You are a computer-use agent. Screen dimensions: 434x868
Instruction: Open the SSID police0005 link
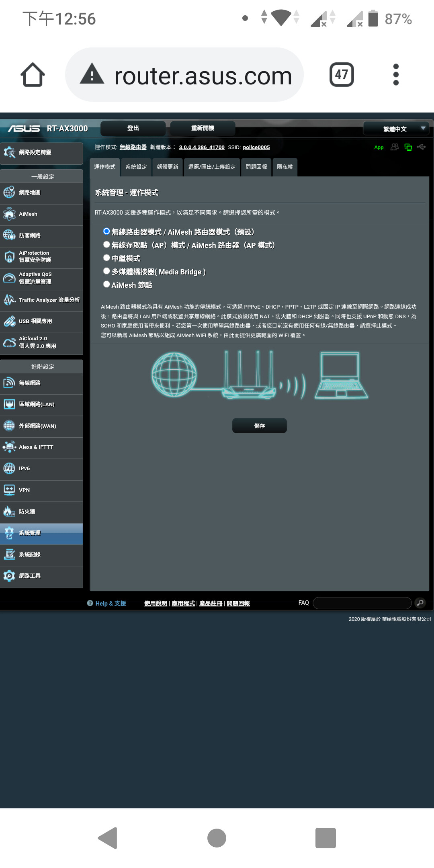click(x=256, y=147)
